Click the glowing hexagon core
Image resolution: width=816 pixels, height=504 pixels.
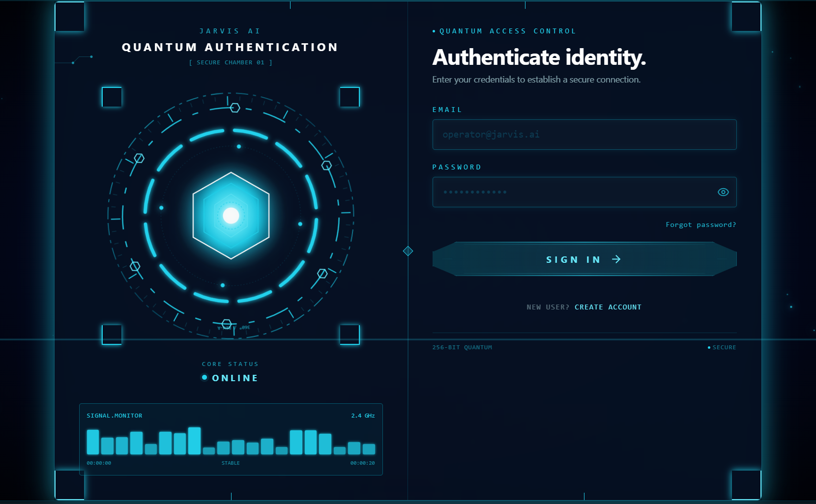pos(231,216)
